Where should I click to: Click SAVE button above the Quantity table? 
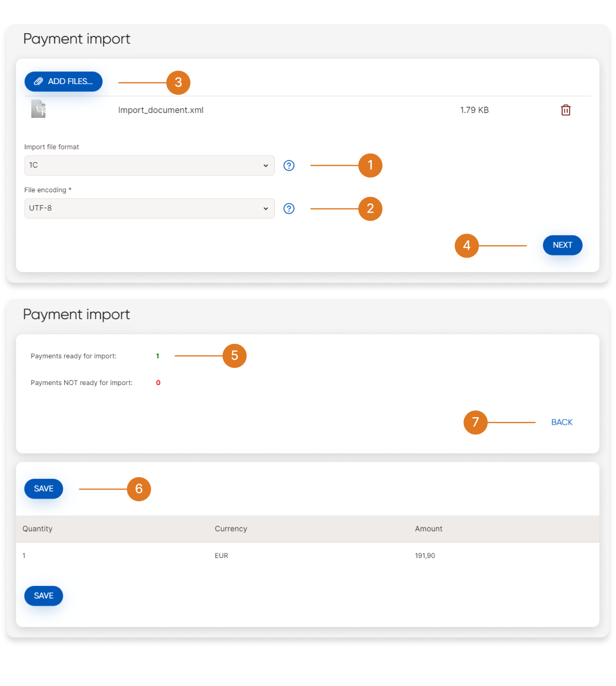[43, 489]
